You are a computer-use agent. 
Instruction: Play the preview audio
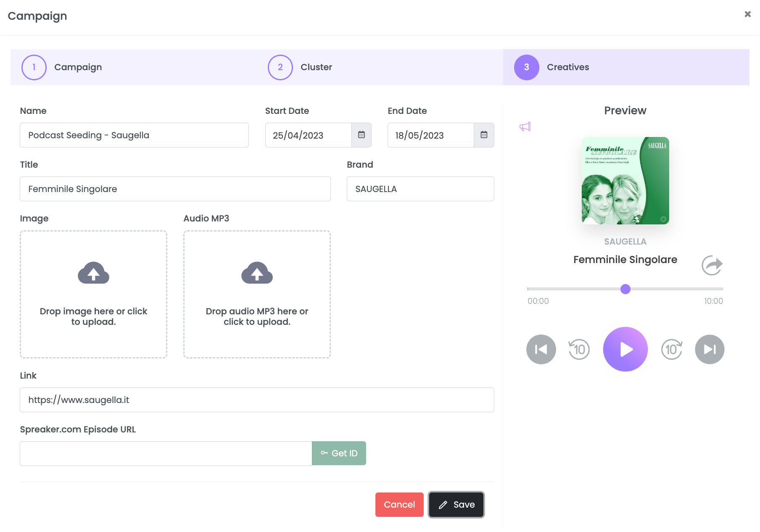click(x=625, y=349)
